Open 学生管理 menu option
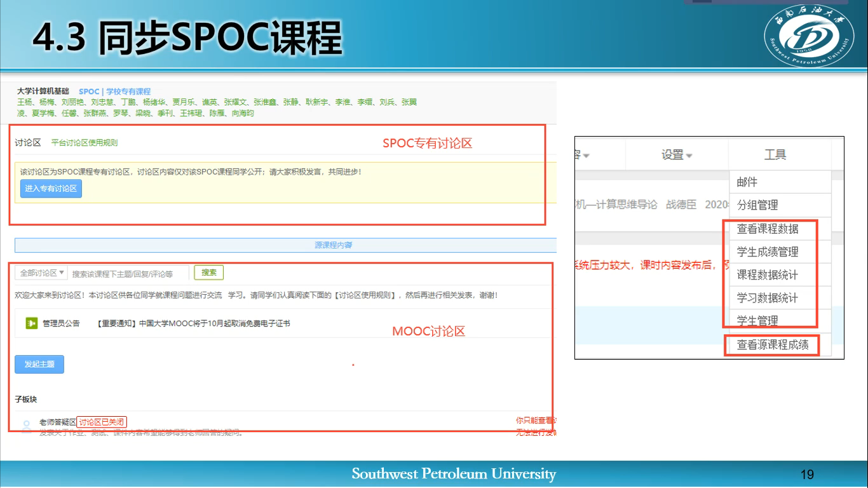The image size is (868, 488). pyautogui.click(x=757, y=320)
